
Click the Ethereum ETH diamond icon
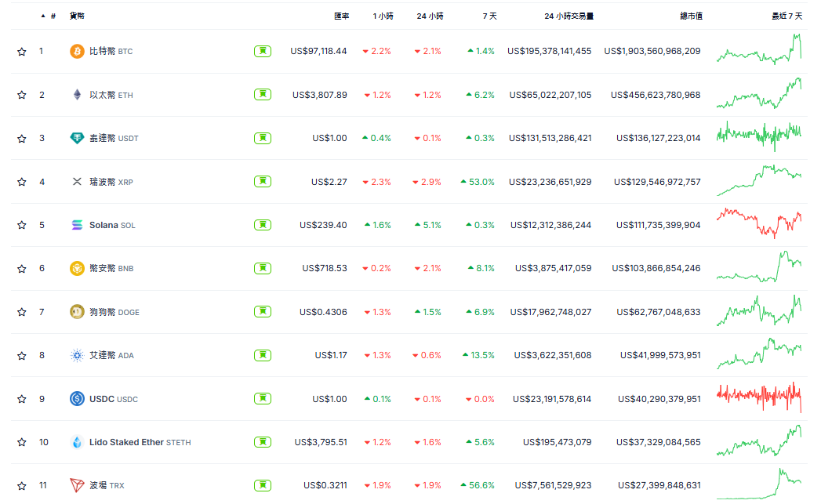point(77,95)
